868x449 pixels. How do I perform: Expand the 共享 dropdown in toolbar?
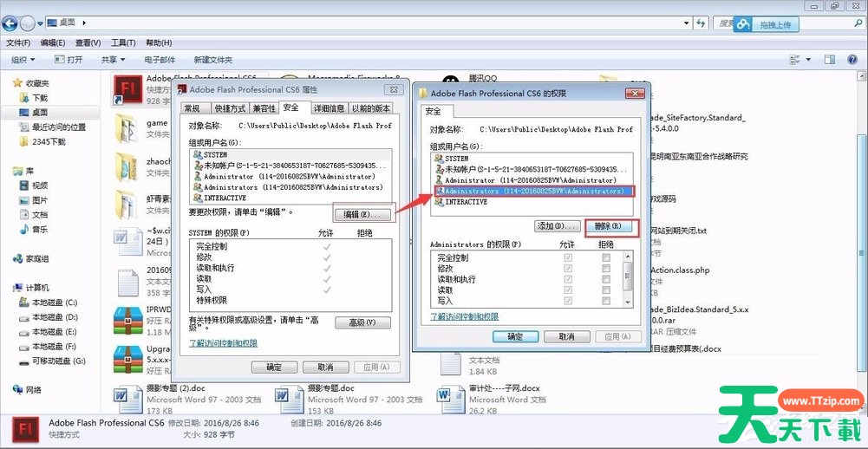(113, 59)
